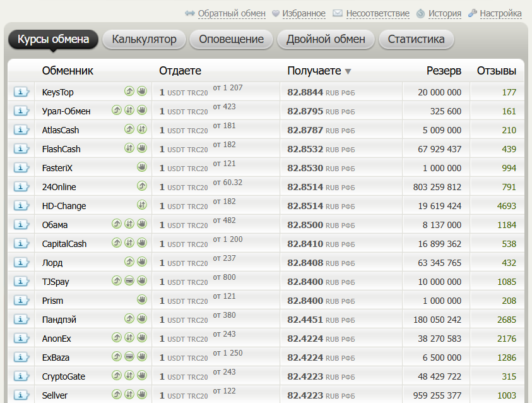532x403 pixels.
Task: Click the wrench icon next to Настройка
Action: [473, 13]
